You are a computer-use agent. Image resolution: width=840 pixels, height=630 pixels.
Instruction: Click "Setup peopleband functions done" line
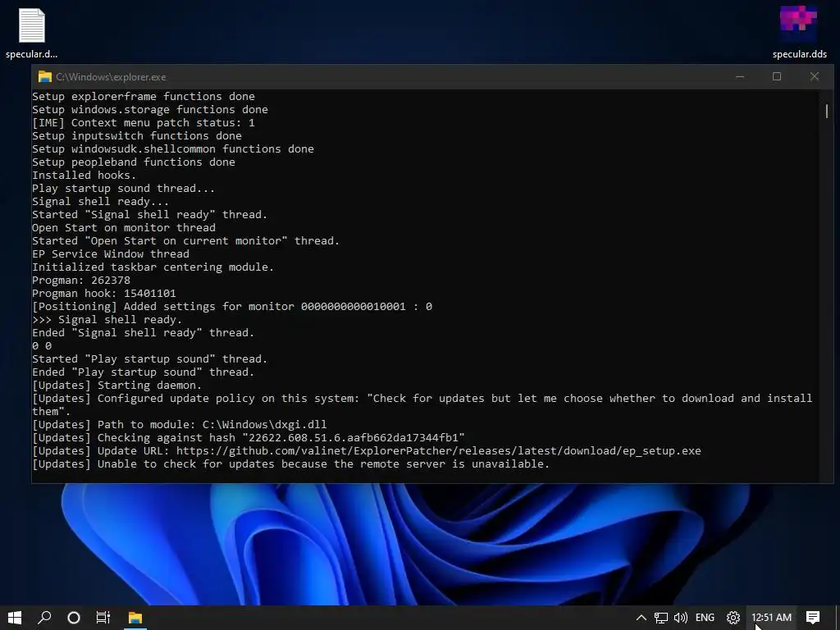(x=134, y=162)
